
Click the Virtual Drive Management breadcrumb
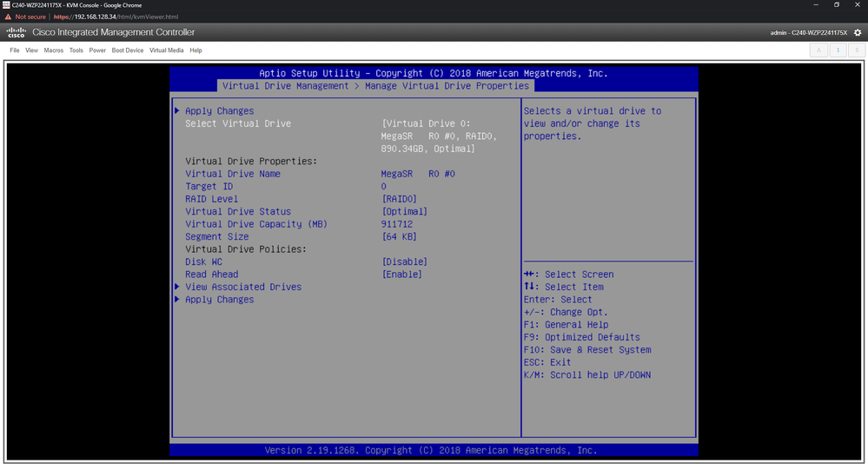[x=285, y=86]
